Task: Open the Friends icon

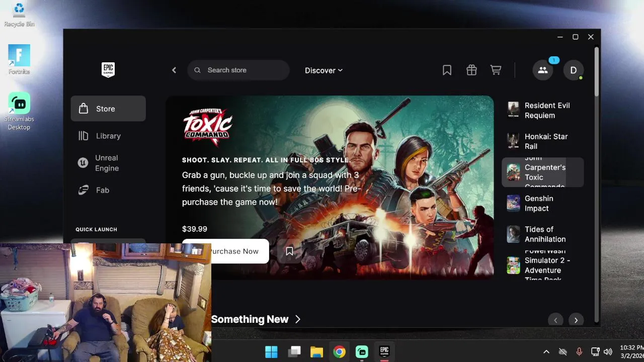Action: (x=543, y=70)
